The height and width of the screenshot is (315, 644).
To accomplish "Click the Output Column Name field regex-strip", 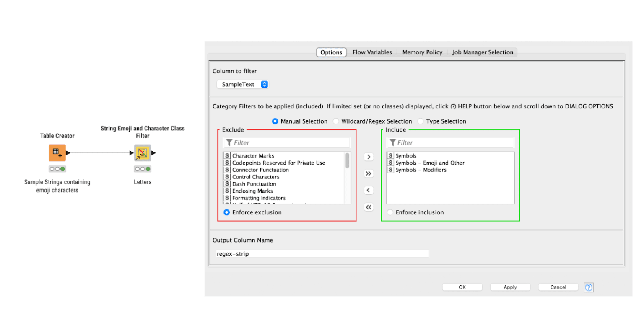I will [x=322, y=254].
